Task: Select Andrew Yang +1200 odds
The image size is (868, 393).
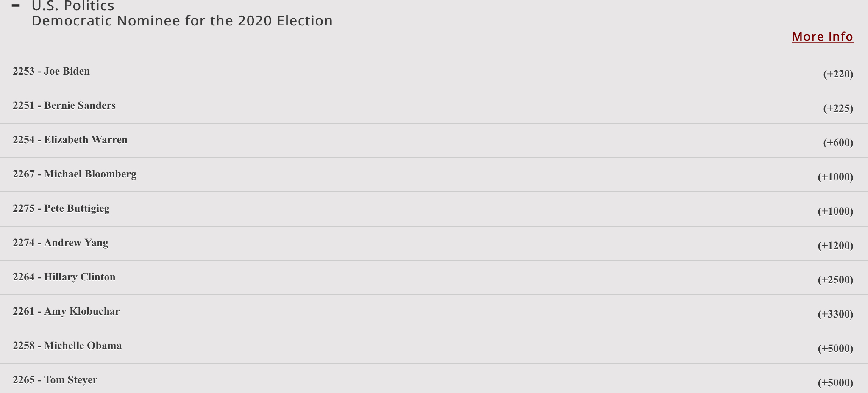Action: (835, 246)
